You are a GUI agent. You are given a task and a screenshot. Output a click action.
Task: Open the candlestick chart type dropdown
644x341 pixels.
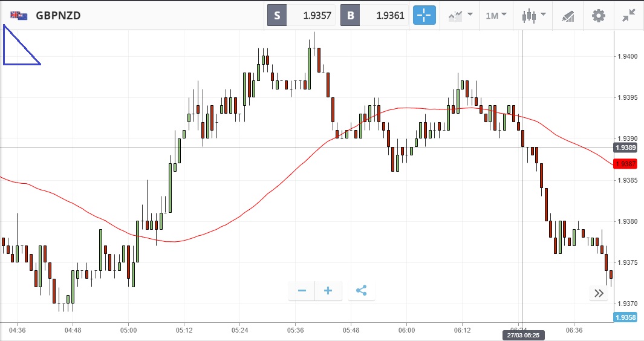coord(534,15)
